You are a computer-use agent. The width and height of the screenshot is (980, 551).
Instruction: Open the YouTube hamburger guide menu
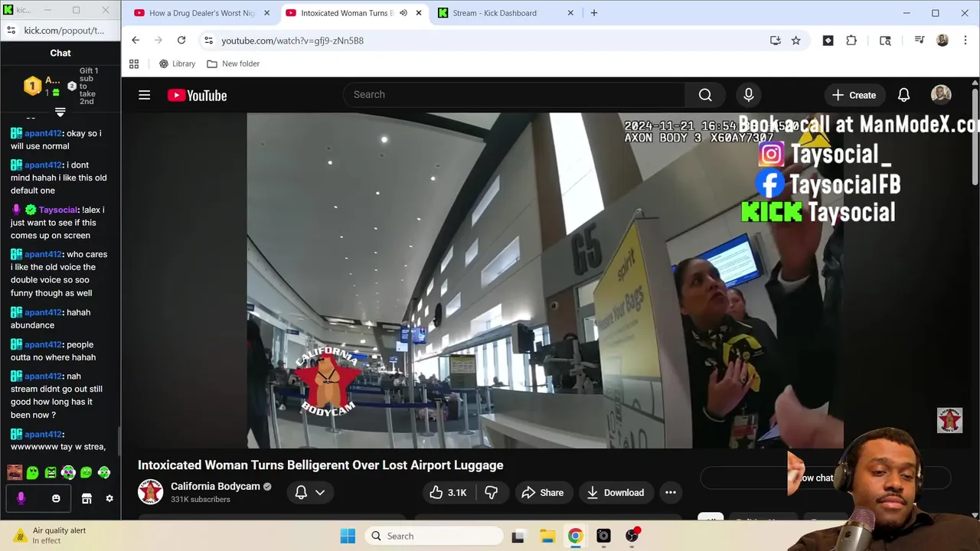pyautogui.click(x=144, y=95)
